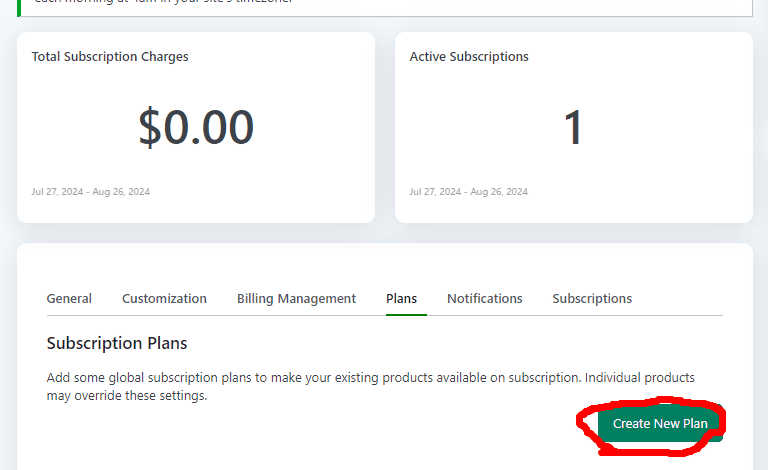This screenshot has width=768, height=470.
Task: Click date range under Active Subscriptions
Action: (x=469, y=191)
